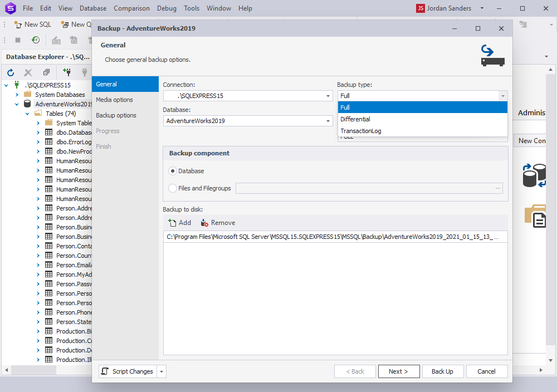Open the Database menu
The image size is (557, 392).
[92, 8]
